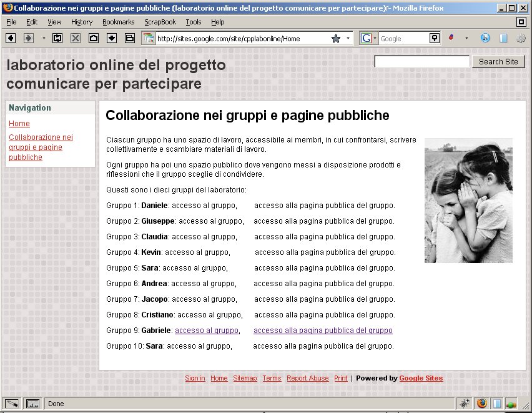
Task: Open the ScrapBook menu
Action: pyautogui.click(x=160, y=22)
